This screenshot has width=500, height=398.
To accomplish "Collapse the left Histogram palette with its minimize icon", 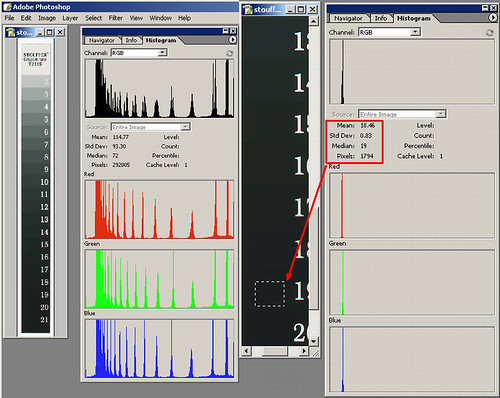I will [x=225, y=31].
